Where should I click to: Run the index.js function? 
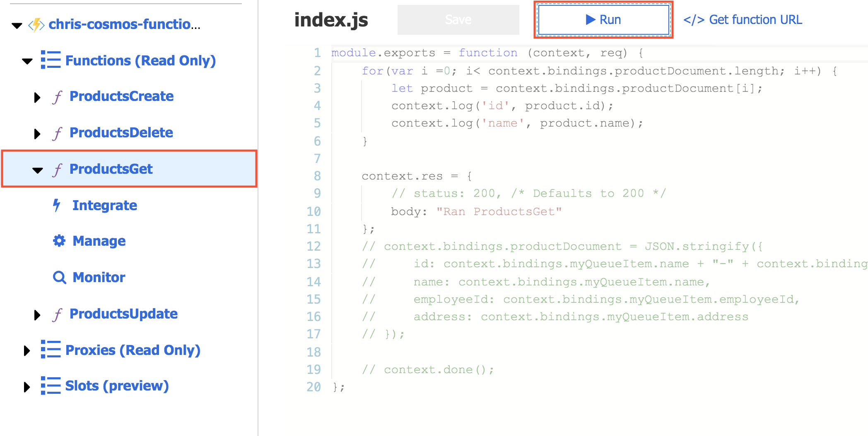[603, 20]
